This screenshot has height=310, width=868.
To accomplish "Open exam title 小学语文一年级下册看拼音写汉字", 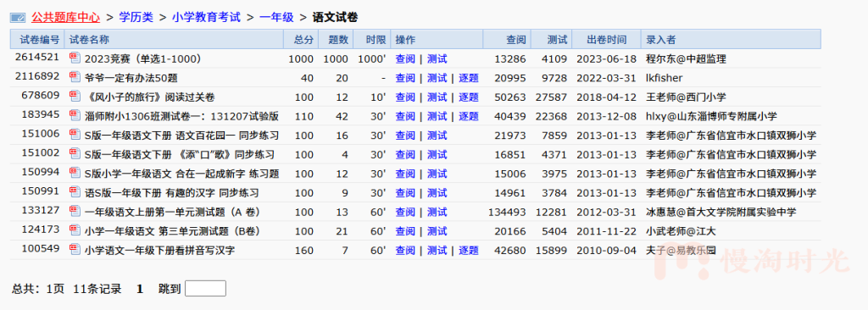I will point(160,250).
